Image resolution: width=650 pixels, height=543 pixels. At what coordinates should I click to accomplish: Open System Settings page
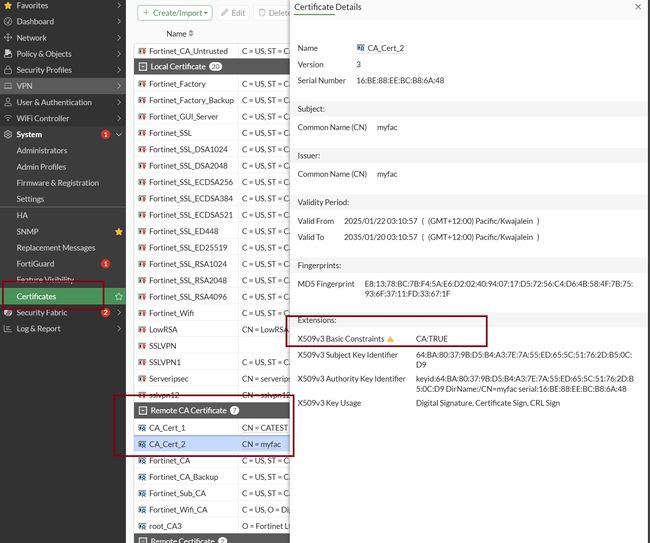coord(30,199)
